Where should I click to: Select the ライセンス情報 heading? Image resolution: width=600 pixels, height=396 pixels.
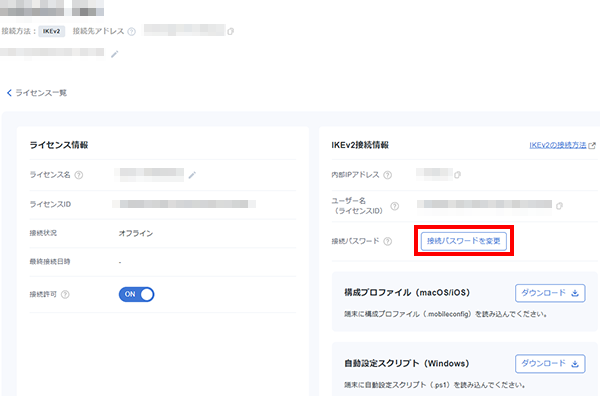pyautogui.click(x=59, y=145)
